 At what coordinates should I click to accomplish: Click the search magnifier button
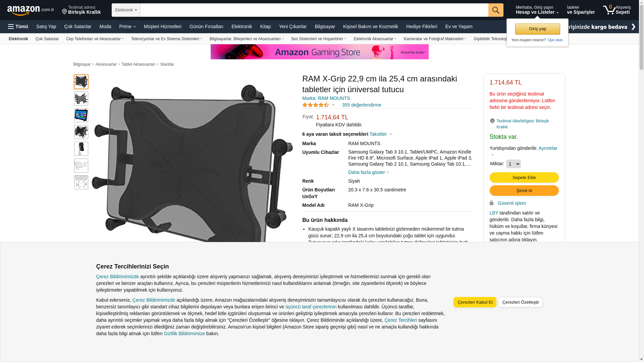click(x=496, y=10)
